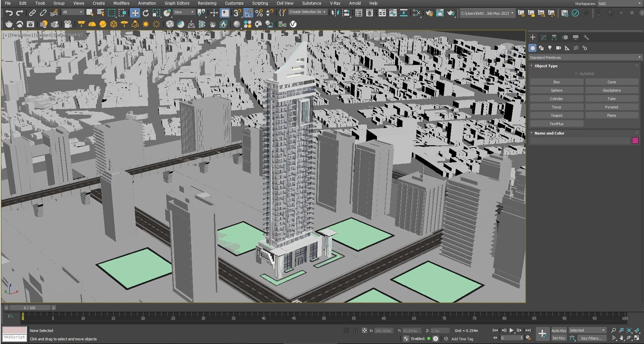The image size is (644, 344).
Task: Activate the Select and Link tool
Action: (x=33, y=13)
